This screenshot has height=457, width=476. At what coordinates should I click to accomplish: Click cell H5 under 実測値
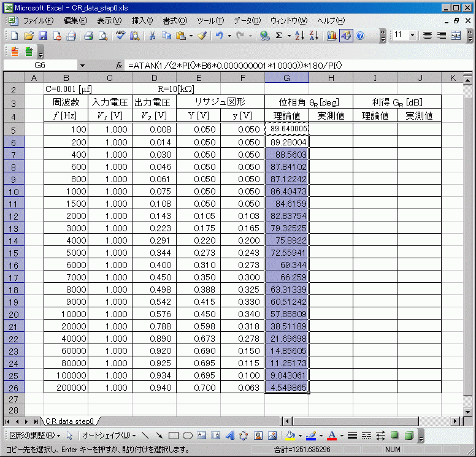pos(331,129)
